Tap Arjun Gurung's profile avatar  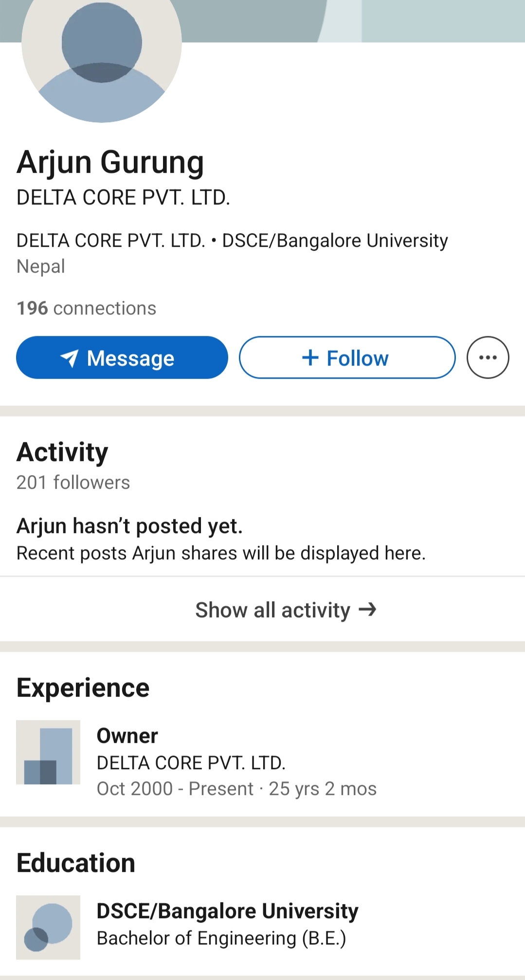pyautogui.click(x=102, y=54)
